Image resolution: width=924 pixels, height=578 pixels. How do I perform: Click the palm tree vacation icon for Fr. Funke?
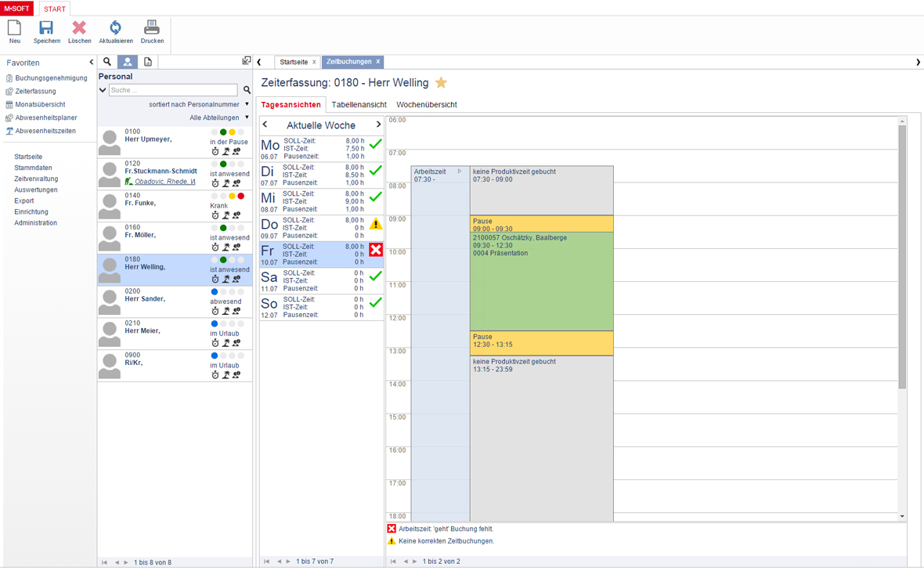tap(226, 215)
